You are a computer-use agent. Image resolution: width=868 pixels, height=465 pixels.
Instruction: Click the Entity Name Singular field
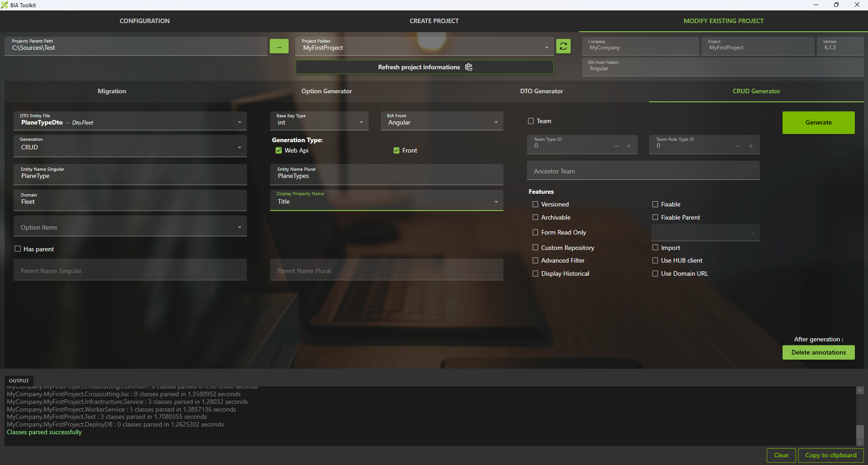(130, 174)
